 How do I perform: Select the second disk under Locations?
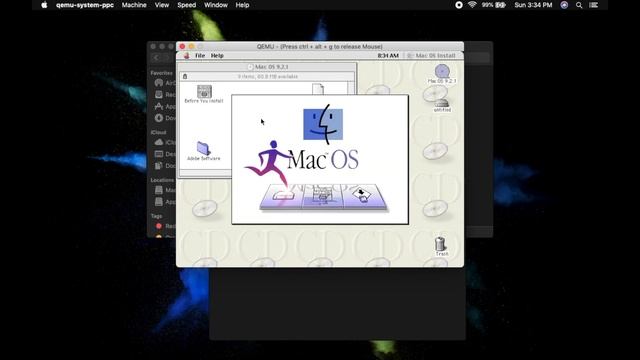click(x=164, y=202)
